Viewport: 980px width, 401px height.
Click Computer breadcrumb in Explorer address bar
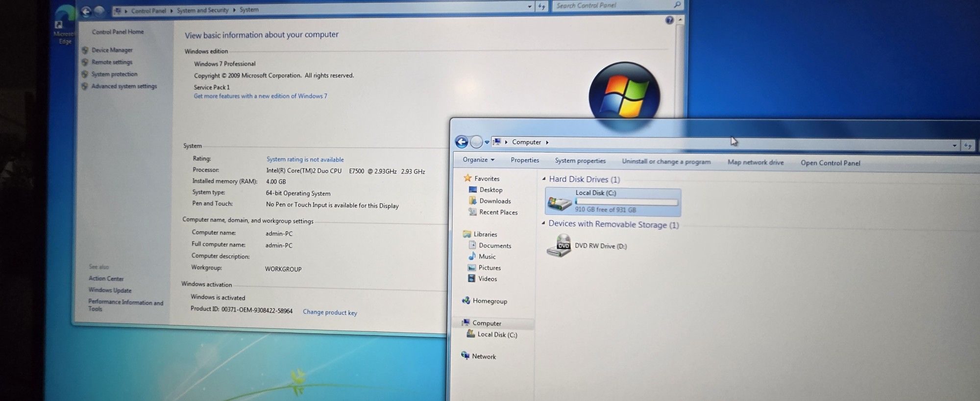click(x=526, y=142)
